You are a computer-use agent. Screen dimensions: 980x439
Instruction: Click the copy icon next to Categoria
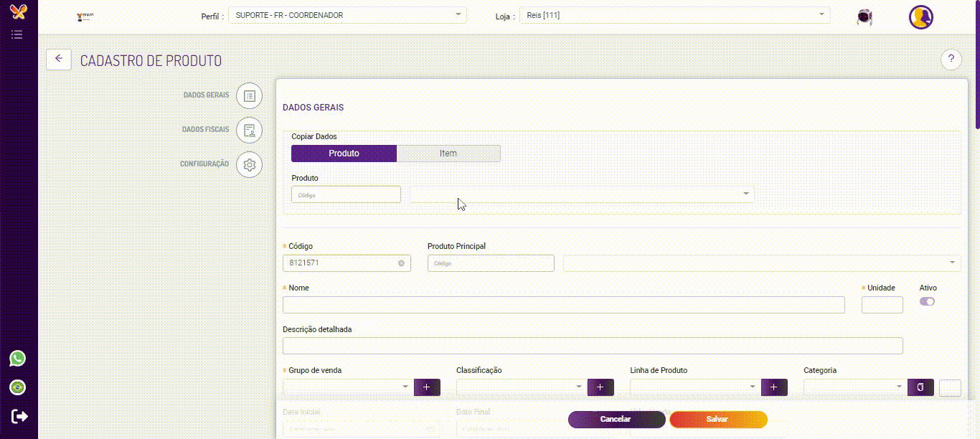[x=920, y=387]
